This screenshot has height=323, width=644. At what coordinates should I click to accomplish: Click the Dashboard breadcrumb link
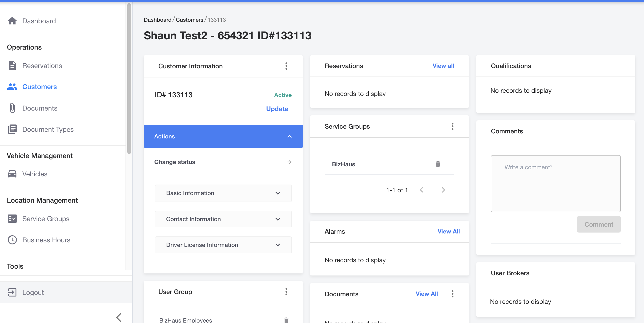(x=157, y=20)
